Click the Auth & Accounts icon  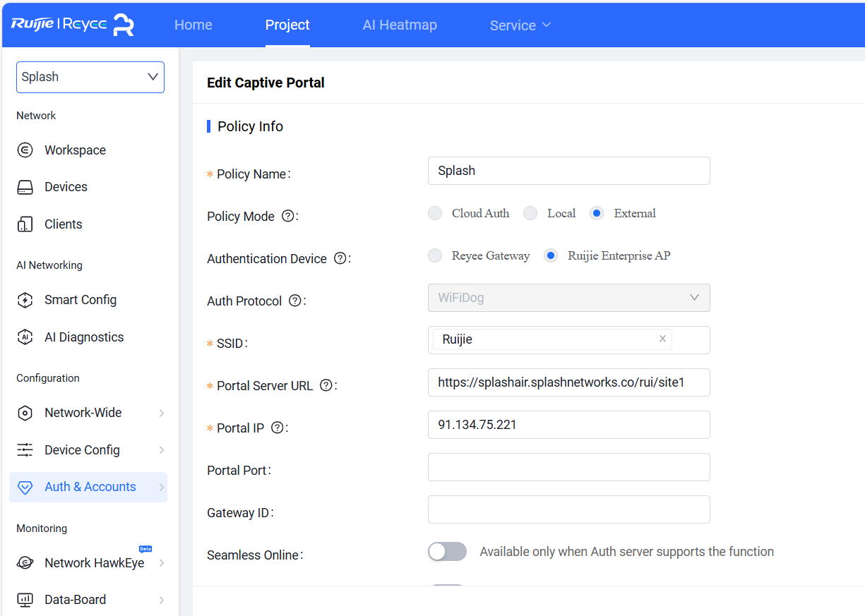(25, 487)
